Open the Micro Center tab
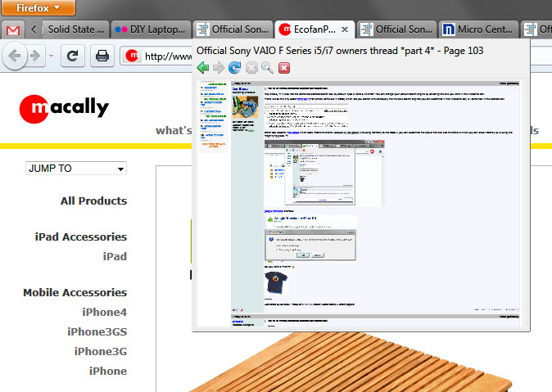 pos(479,29)
